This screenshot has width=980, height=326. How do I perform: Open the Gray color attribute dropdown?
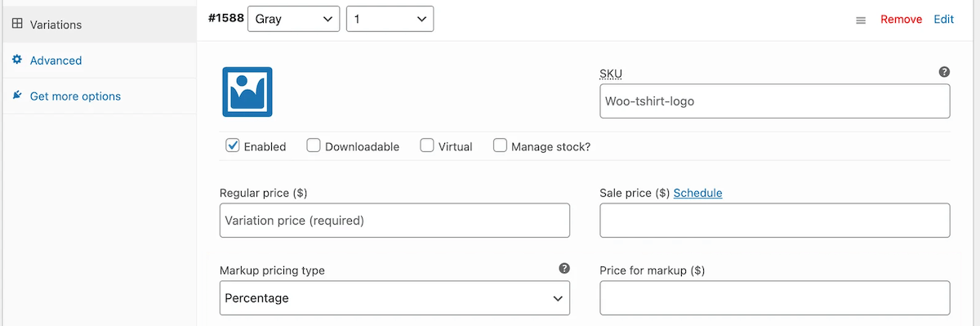click(x=293, y=19)
